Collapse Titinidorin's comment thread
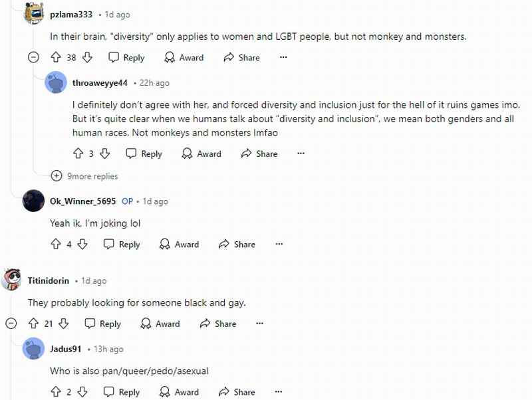 point(11,324)
